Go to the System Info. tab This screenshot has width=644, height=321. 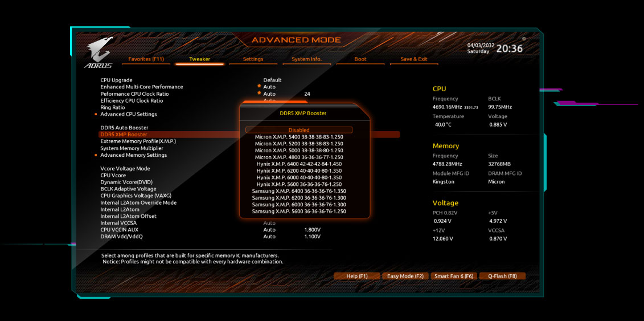point(306,59)
